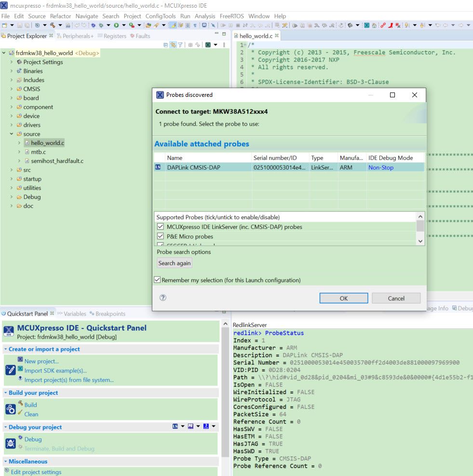Collapse the Build your project section
Image resolution: width=473 pixels, height=476 pixels.
[x=5, y=393]
